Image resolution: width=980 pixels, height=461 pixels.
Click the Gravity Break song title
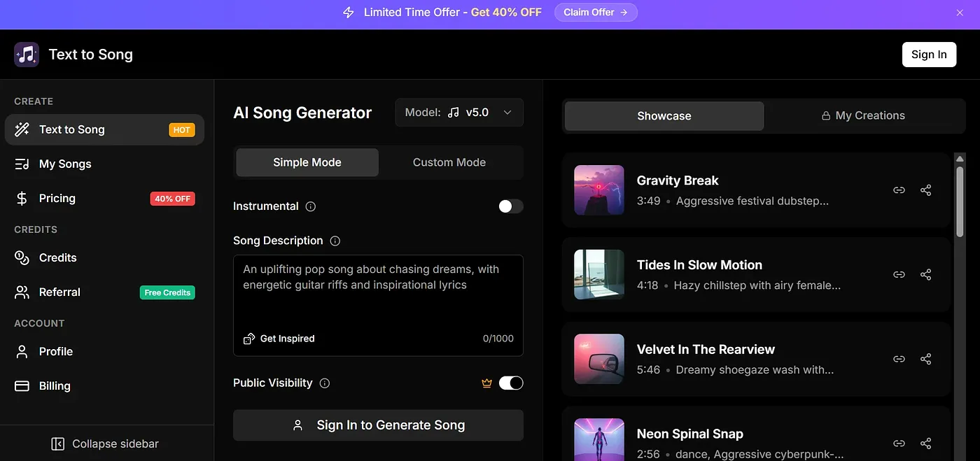click(678, 180)
